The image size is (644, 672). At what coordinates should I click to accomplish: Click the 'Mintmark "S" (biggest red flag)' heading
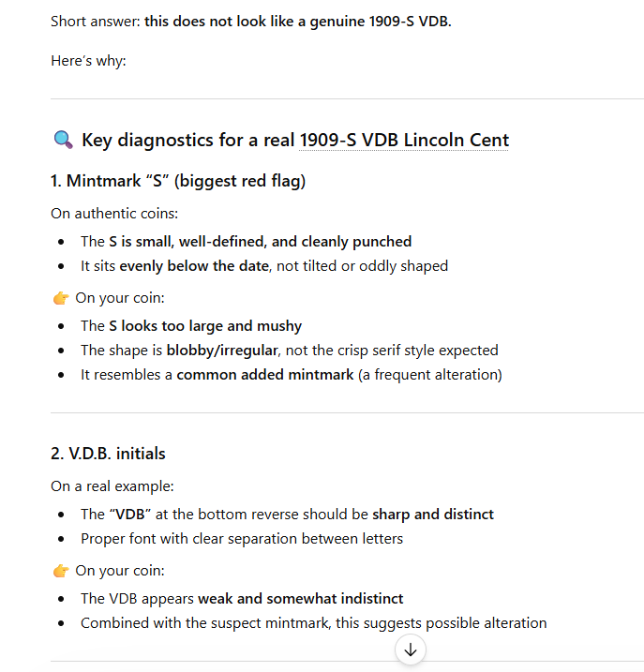pos(178,181)
